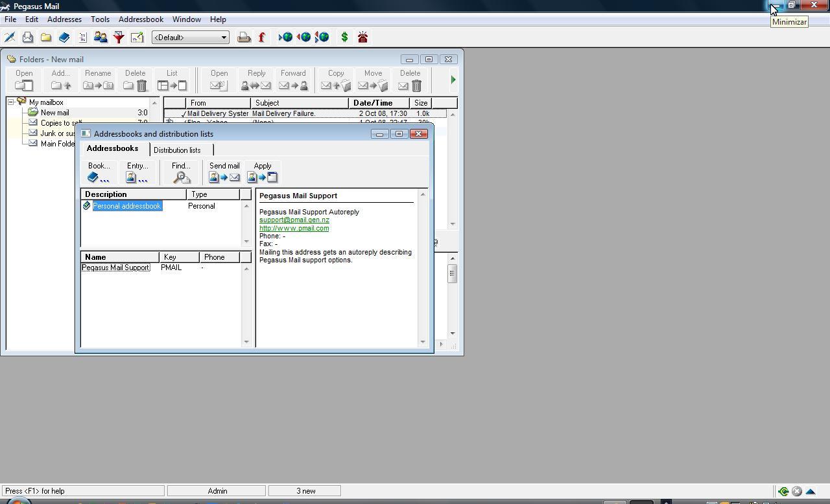Open a new message composer from the toolbar

[x=10, y=37]
